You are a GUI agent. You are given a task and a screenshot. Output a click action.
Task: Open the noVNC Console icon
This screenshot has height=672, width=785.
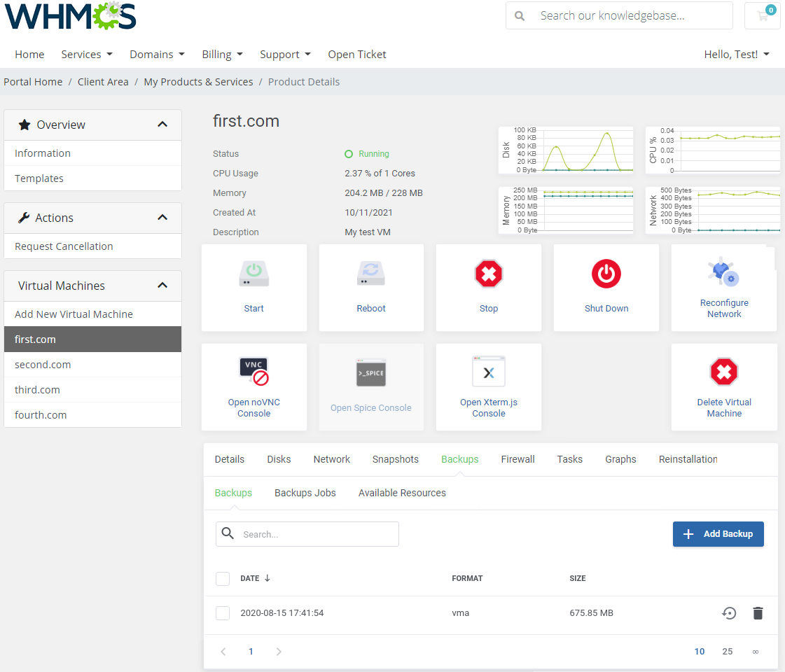point(253,371)
